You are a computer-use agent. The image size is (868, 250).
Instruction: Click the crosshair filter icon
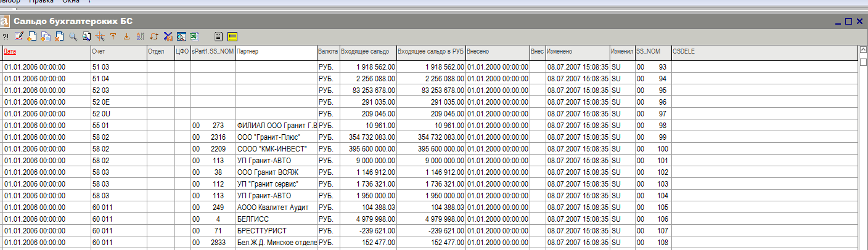pos(100,37)
